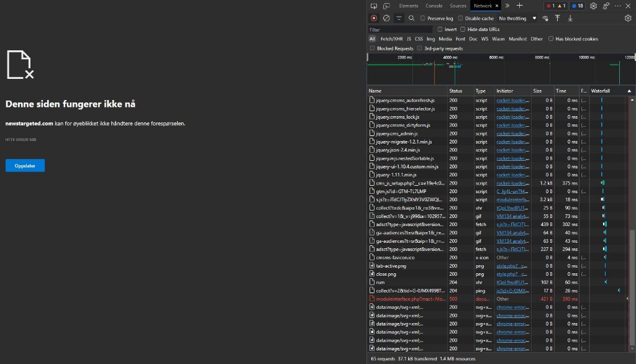Click the Export HAR download arrow
The image size is (636, 364).
570,19
